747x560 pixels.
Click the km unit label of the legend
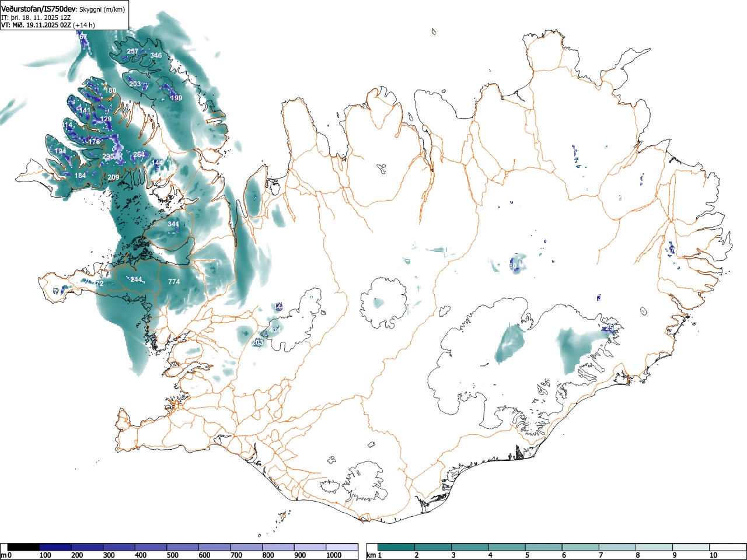tap(371, 555)
